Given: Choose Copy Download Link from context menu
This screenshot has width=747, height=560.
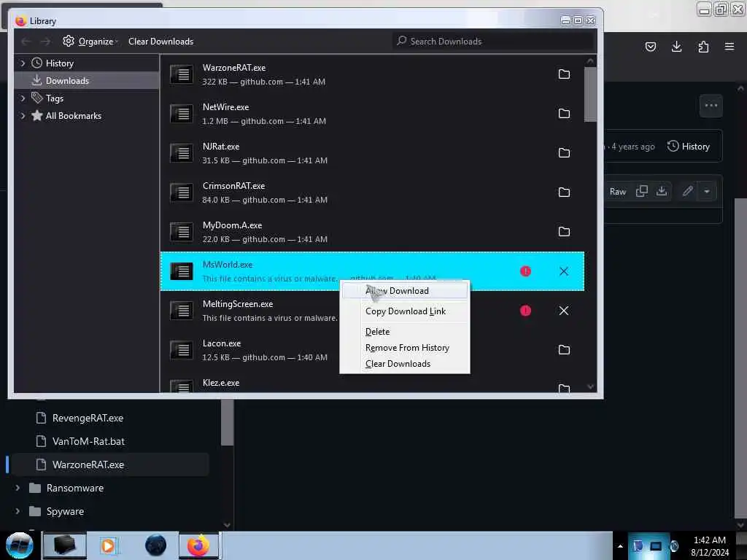Looking at the screenshot, I should coord(404,311).
